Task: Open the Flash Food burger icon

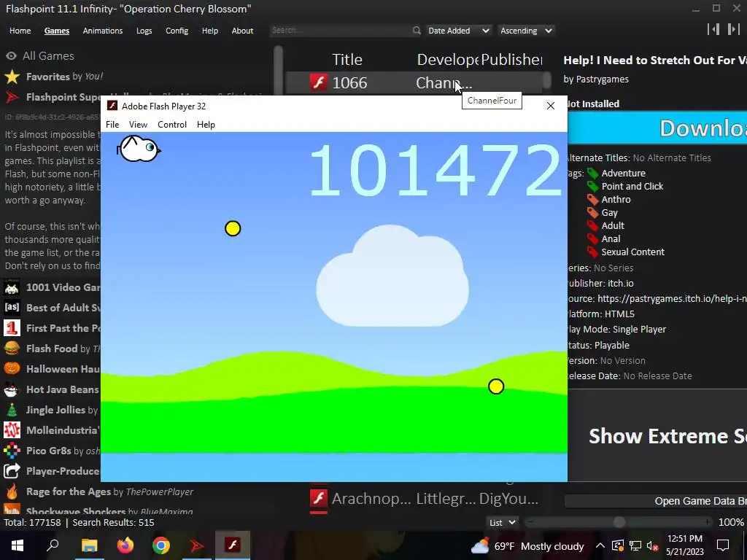Action: (x=12, y=349)
